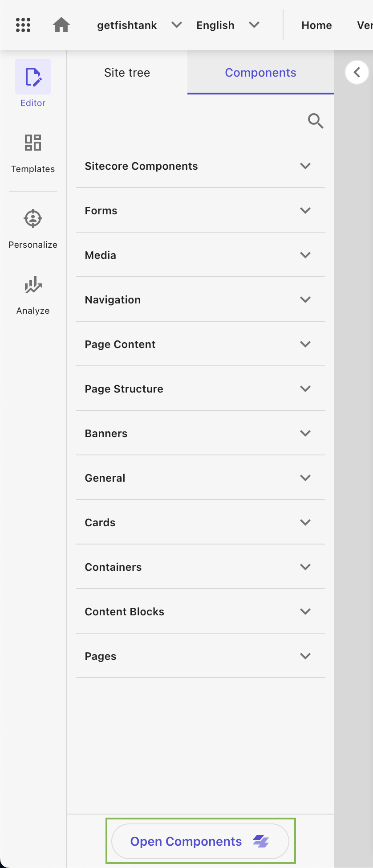Image resolution: width=373 pixels, height=868 pixels.
Task: Open the English language dropdown
Action: pyautogui.click(x=254, y=25)
